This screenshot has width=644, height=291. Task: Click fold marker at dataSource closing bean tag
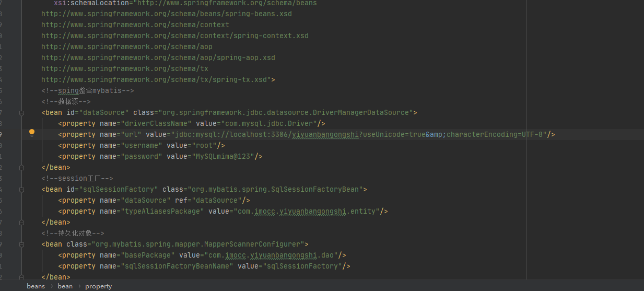21,167
